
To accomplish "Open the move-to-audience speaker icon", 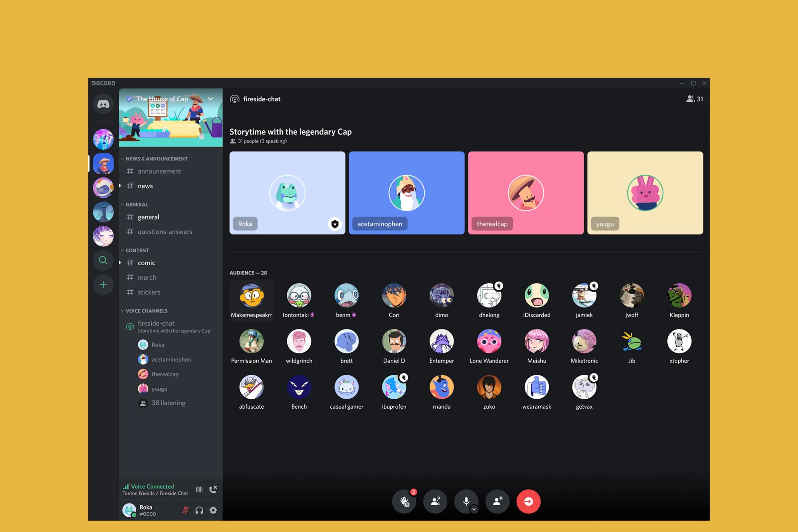I will point(435,501).
